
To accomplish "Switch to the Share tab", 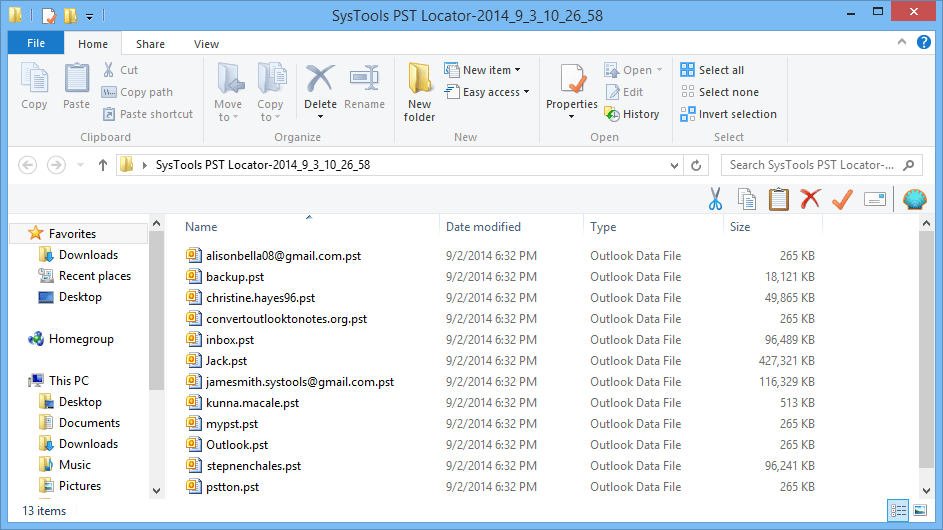I will coord(150,44).
